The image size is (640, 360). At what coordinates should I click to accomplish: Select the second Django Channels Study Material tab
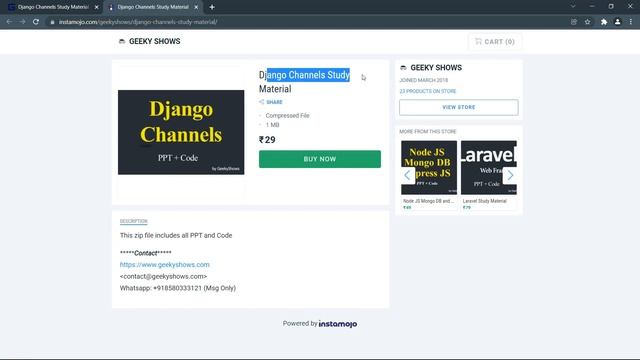click(x=153, y=7)
